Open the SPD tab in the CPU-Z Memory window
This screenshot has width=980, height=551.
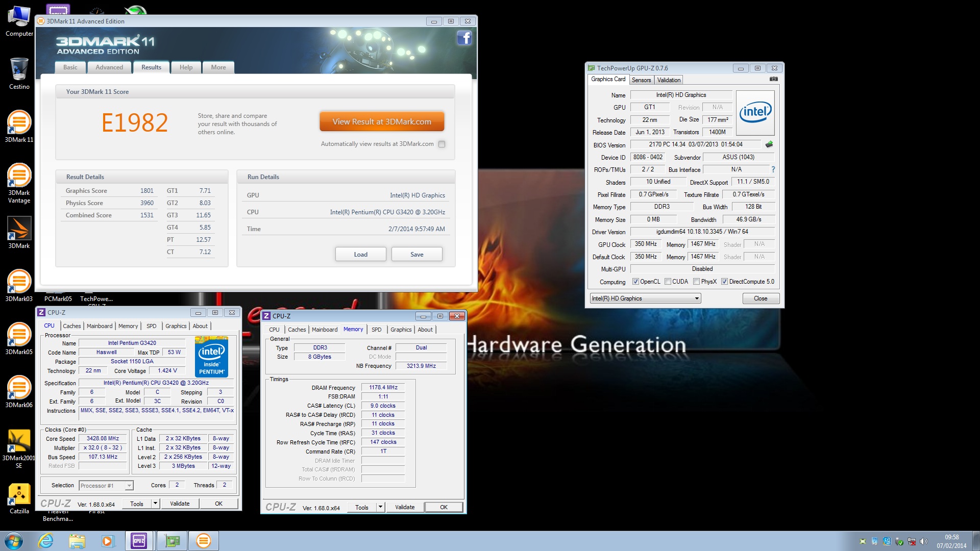coord(377,330)
